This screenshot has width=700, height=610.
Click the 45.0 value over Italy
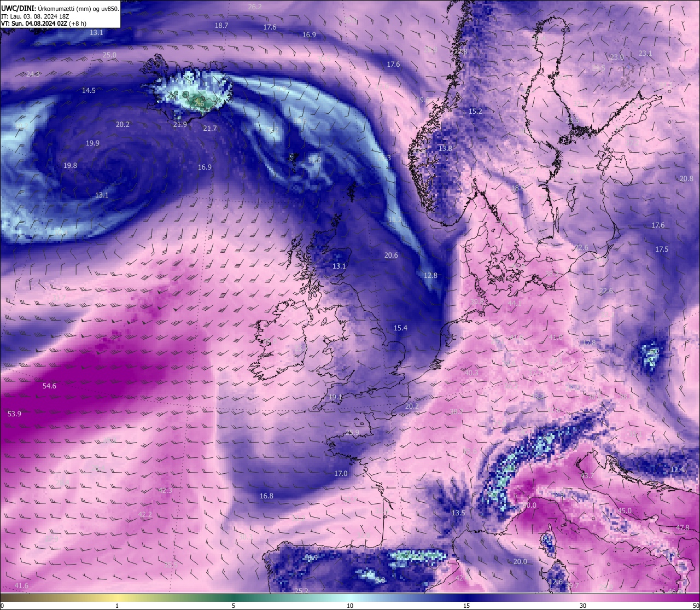625,510
